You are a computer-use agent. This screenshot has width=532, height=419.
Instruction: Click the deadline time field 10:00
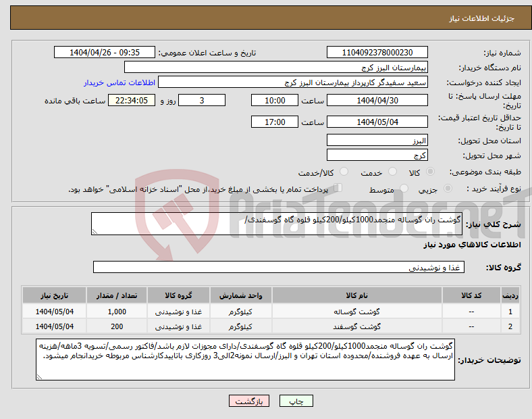(x=275, y=100)
